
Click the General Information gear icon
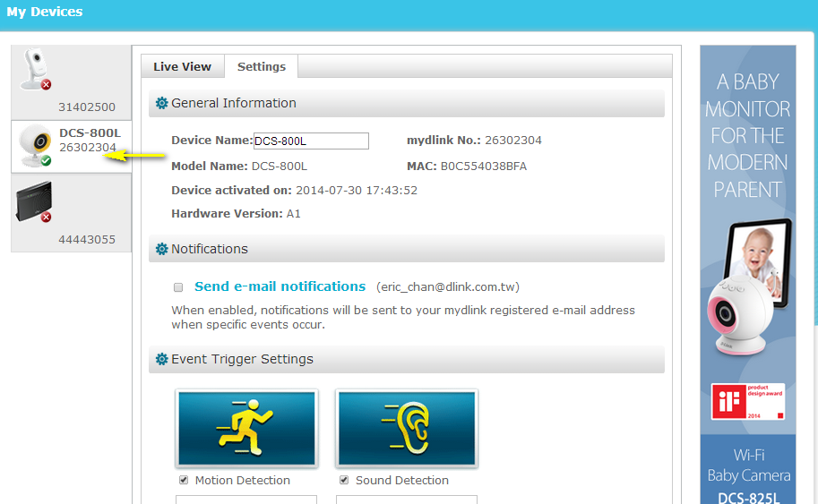click(x=162, y=103)
